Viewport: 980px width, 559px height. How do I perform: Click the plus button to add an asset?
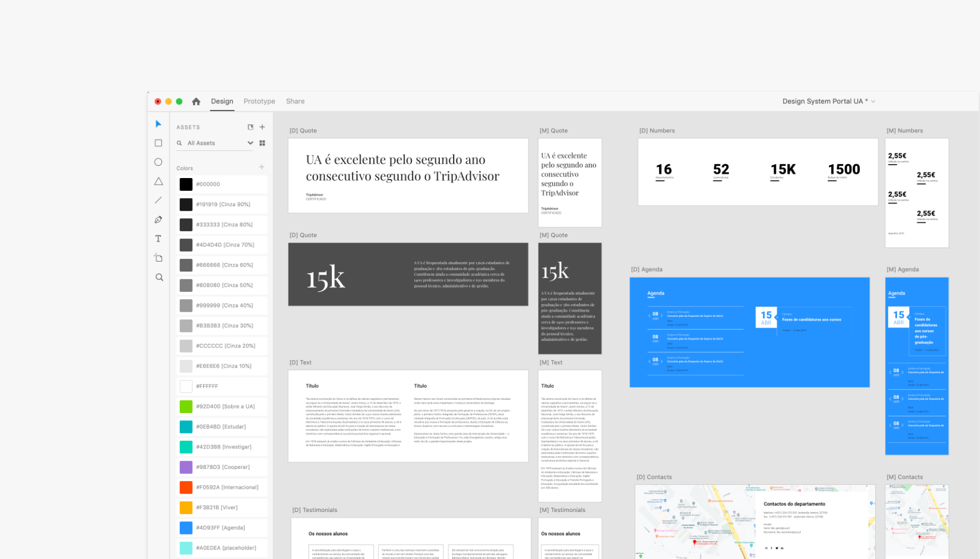(x=262, y=127)
